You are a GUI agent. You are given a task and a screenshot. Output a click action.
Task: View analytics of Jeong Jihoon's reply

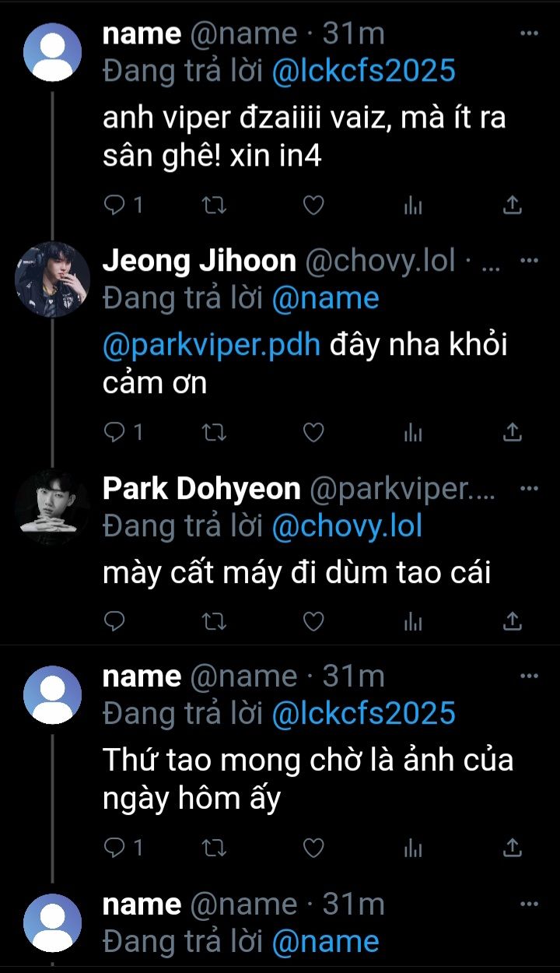click(413, 433)
